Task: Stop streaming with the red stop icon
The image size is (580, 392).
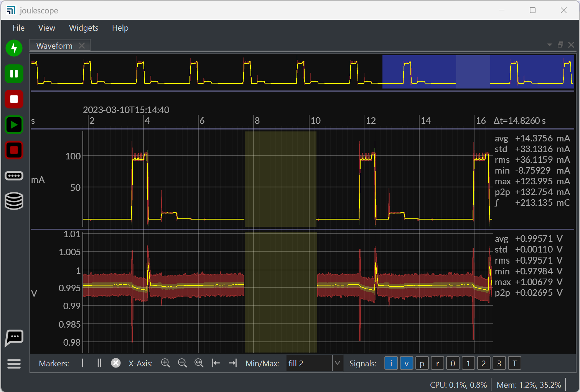Action: [x=14, y=99]
